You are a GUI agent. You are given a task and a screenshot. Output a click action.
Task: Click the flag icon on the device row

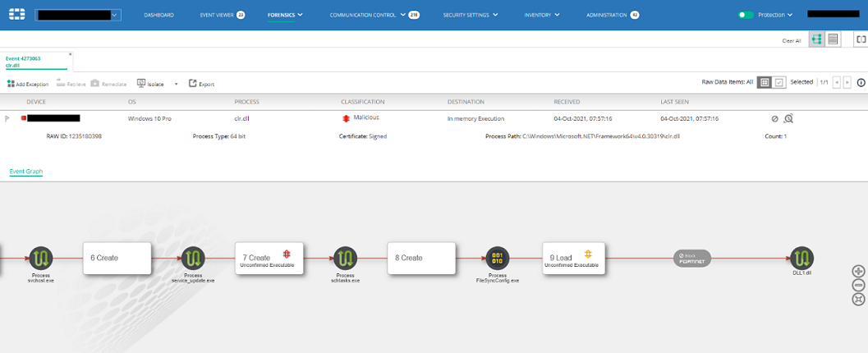(9, 119)
